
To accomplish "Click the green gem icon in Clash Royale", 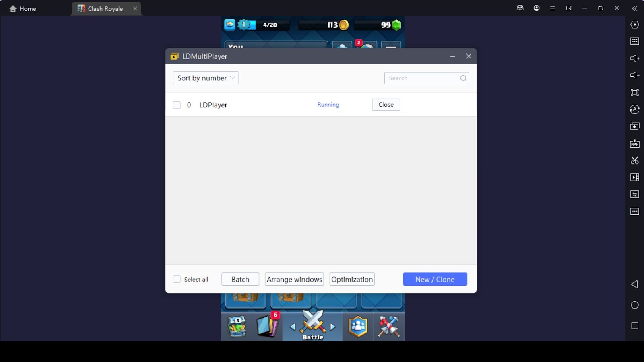I will 396,25.
